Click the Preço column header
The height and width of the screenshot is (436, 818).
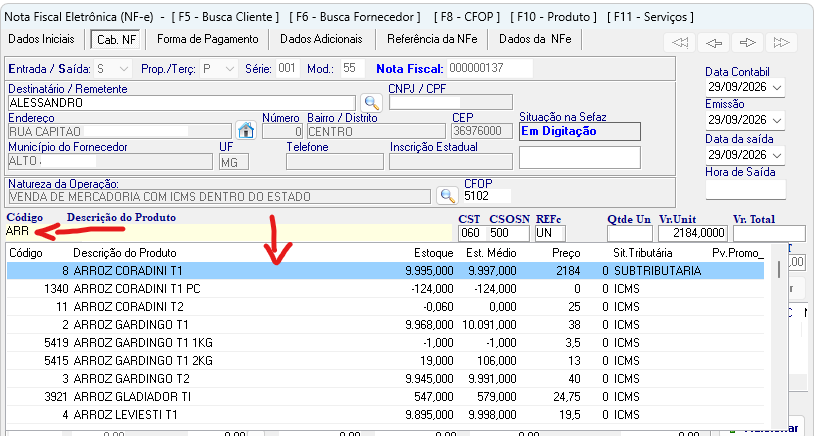coord(566,253)
